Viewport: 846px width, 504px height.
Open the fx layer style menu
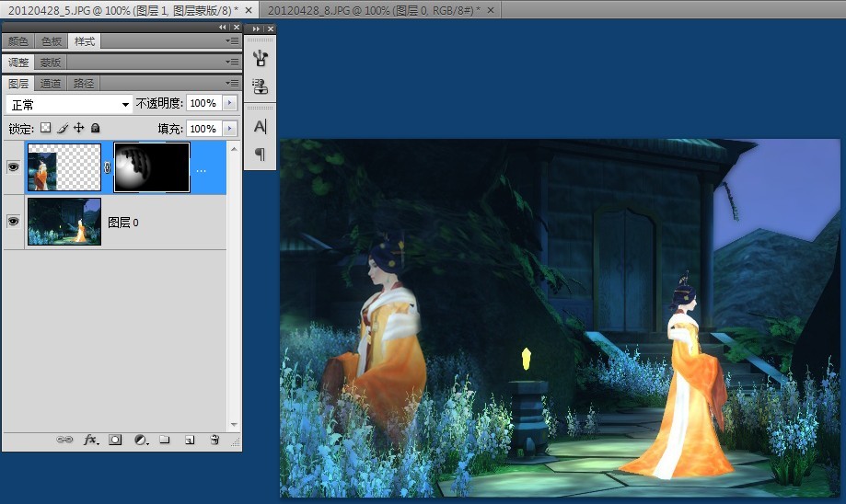(x=91, y=440)
